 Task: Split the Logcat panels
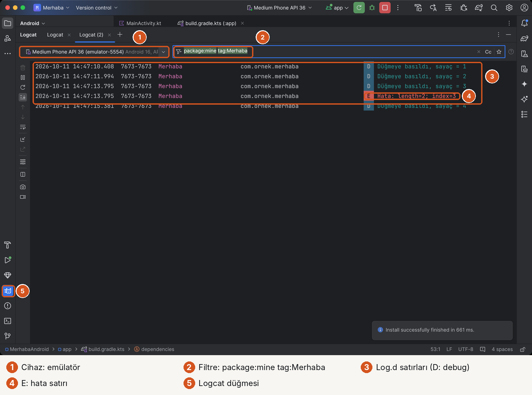pyautogui.click(x=23, y=174)
